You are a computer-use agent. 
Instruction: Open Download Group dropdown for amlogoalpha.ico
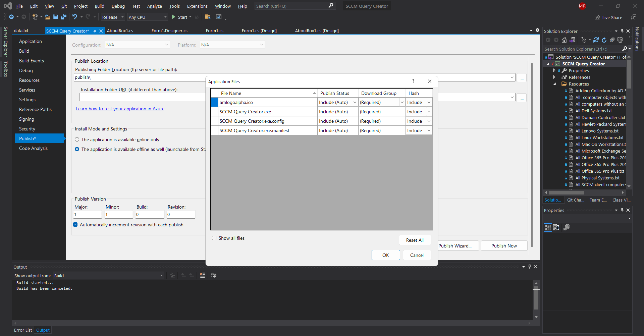402,102
